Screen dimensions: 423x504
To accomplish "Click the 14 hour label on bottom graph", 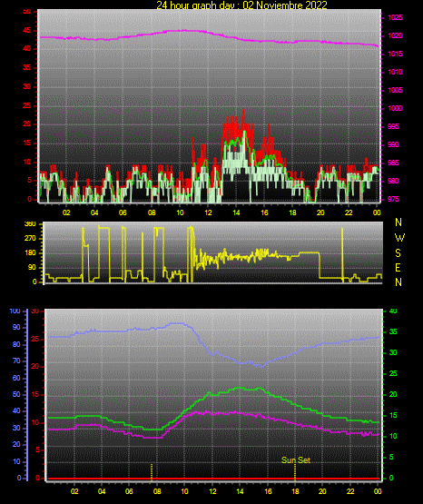I will pos(240,491).
